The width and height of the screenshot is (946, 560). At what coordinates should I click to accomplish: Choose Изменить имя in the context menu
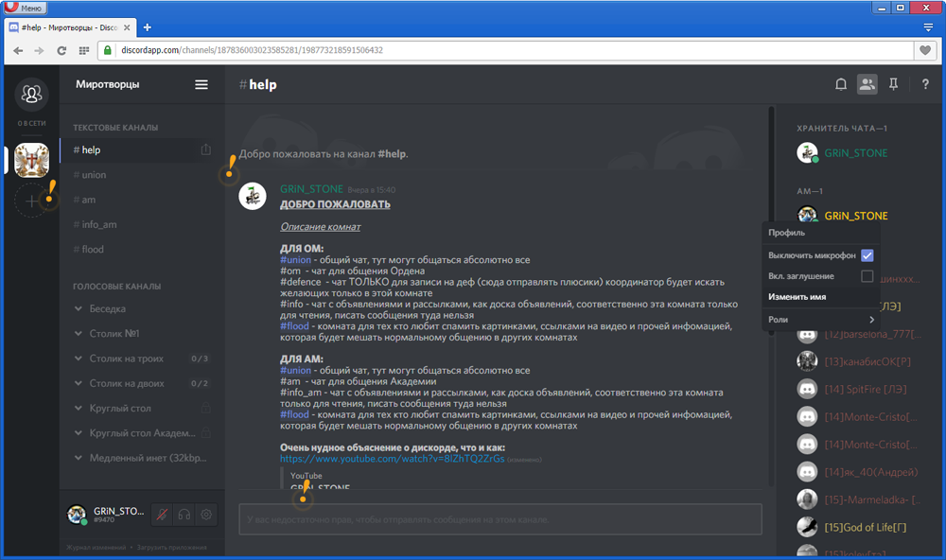tap(820, 296)
